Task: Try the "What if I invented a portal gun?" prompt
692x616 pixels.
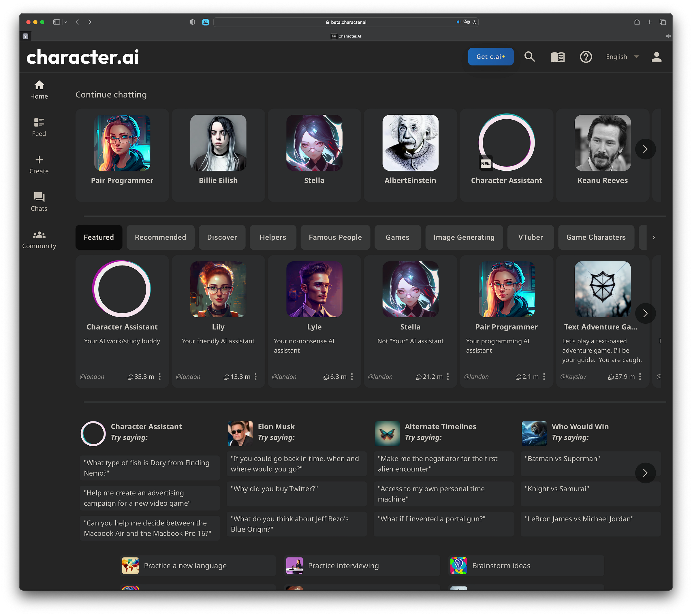Action: [x=443, y=524]
